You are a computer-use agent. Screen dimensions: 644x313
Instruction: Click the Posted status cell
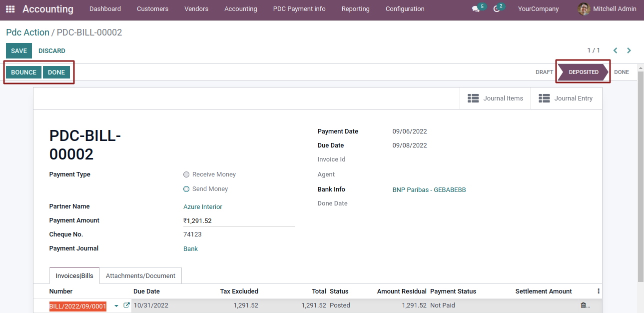[340, 305]
